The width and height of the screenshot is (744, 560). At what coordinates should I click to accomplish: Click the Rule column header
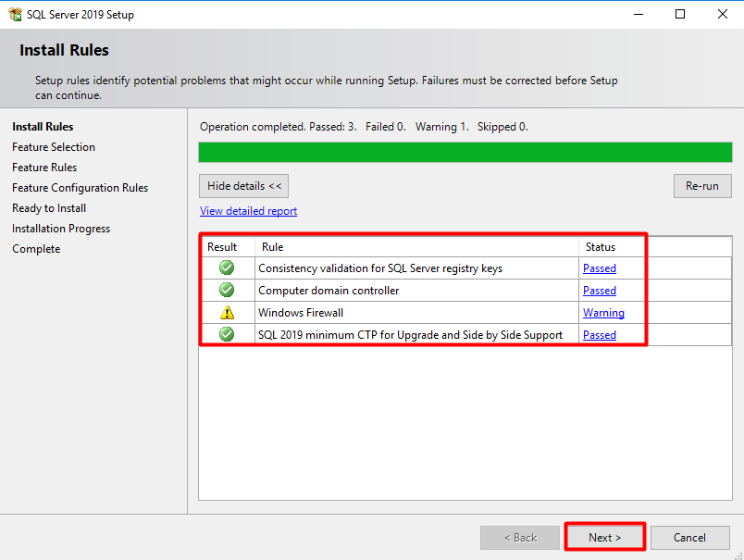[x=416, y=247]
